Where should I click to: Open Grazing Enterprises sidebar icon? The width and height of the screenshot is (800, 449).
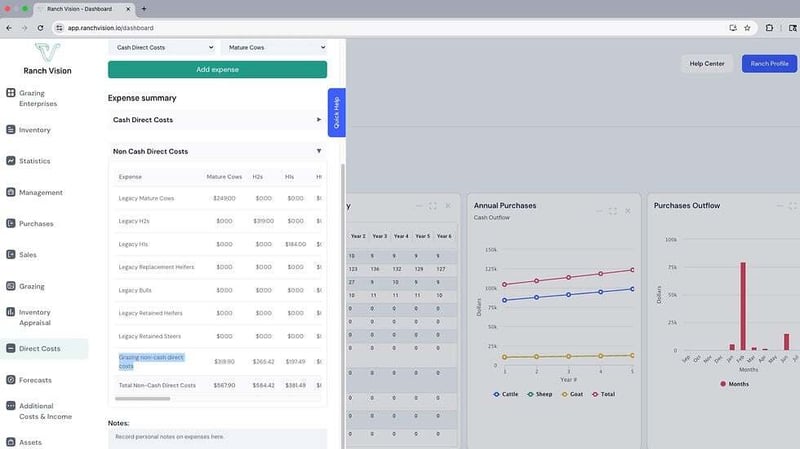tap(11, 93)
